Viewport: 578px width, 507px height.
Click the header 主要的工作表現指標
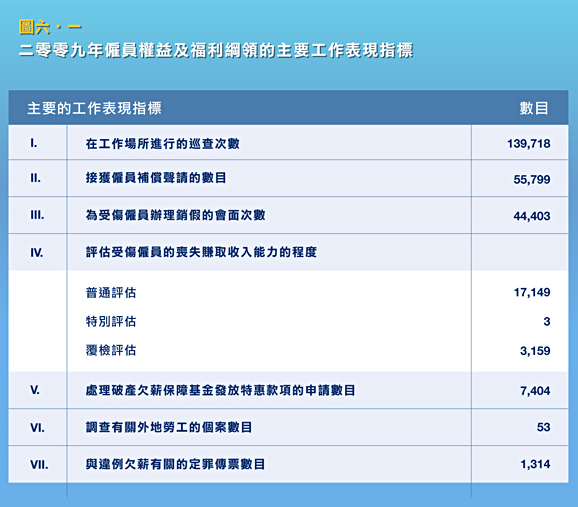click(94, 108)
